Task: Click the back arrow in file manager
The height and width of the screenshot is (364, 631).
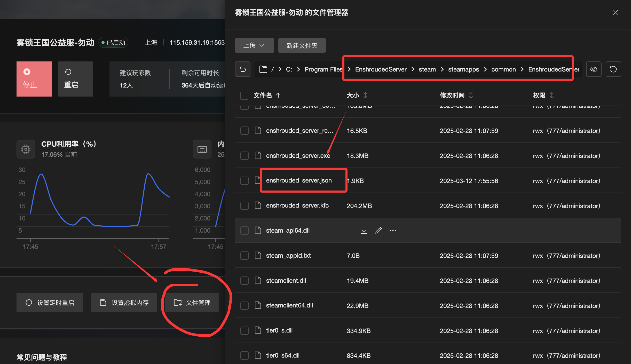Action: tap(243, 69)
